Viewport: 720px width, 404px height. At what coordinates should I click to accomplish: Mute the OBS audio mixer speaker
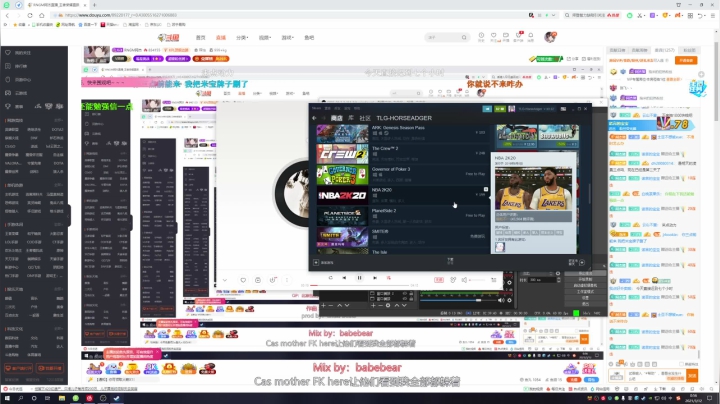(501, 300)
